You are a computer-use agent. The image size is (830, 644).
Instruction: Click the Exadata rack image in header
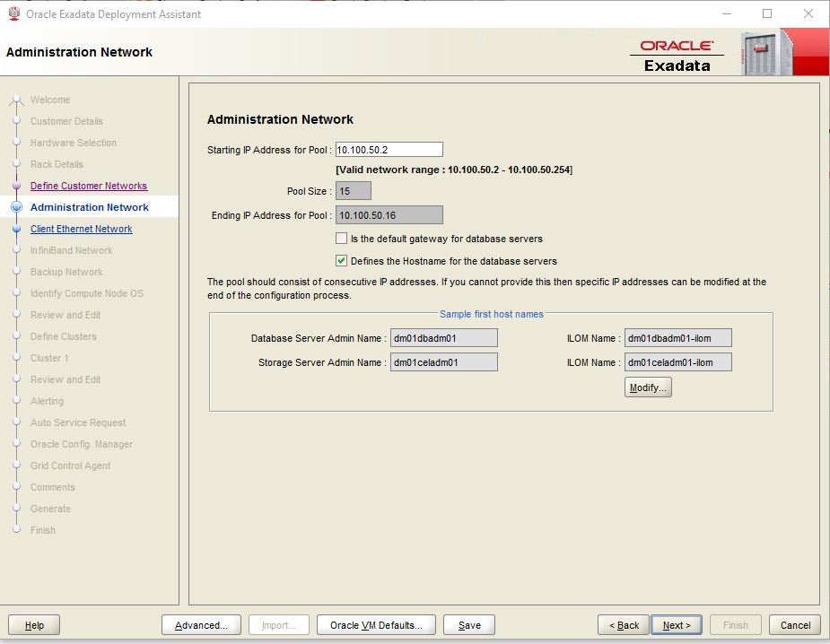tap(766, 53)
